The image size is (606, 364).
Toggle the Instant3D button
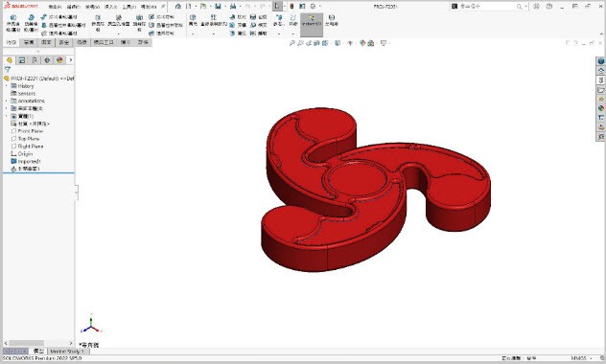coord(312,24)
